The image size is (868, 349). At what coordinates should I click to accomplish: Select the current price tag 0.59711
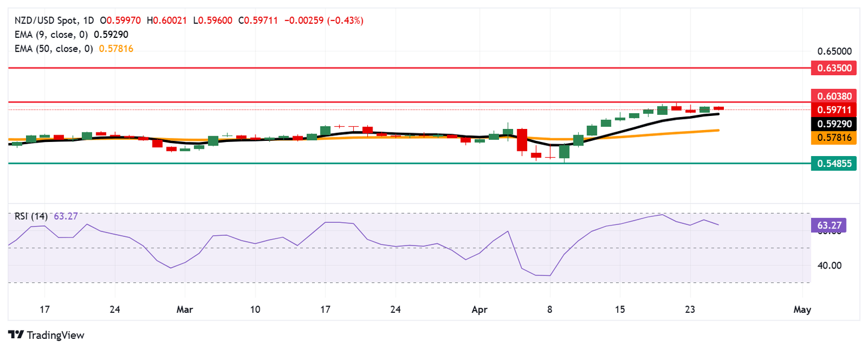point(835,109)
